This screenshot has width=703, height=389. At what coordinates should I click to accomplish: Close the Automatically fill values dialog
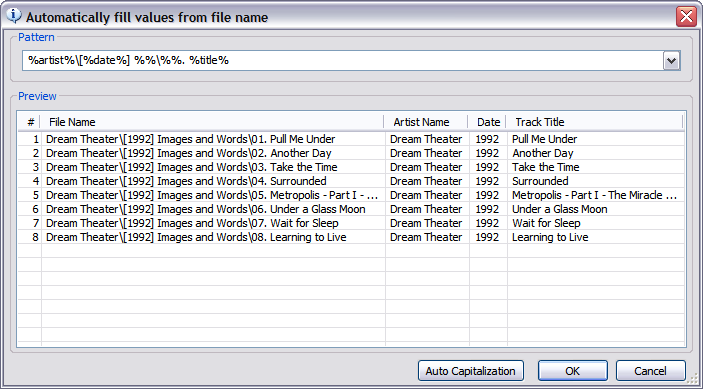(x=686, y=17)
